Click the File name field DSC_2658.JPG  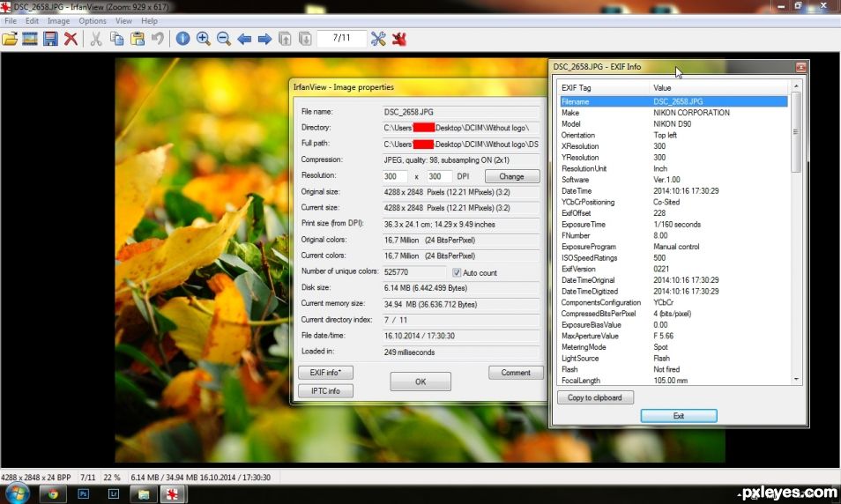tap(461, 112)
